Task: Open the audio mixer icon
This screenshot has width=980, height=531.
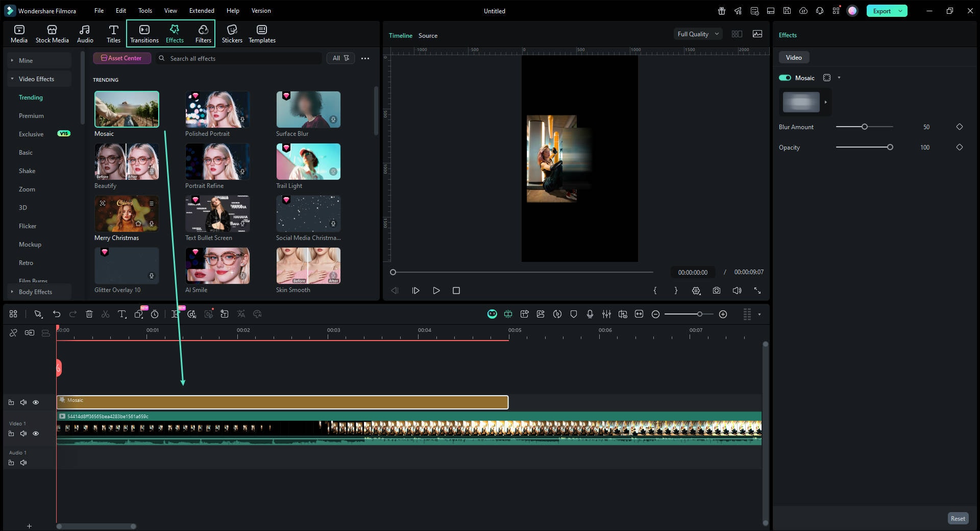Action: click(606, 314)
